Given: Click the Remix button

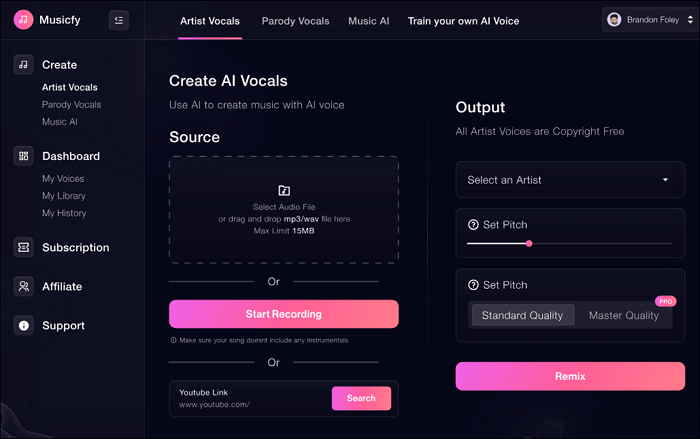Looking at the screenshot, I should (570, 376).
